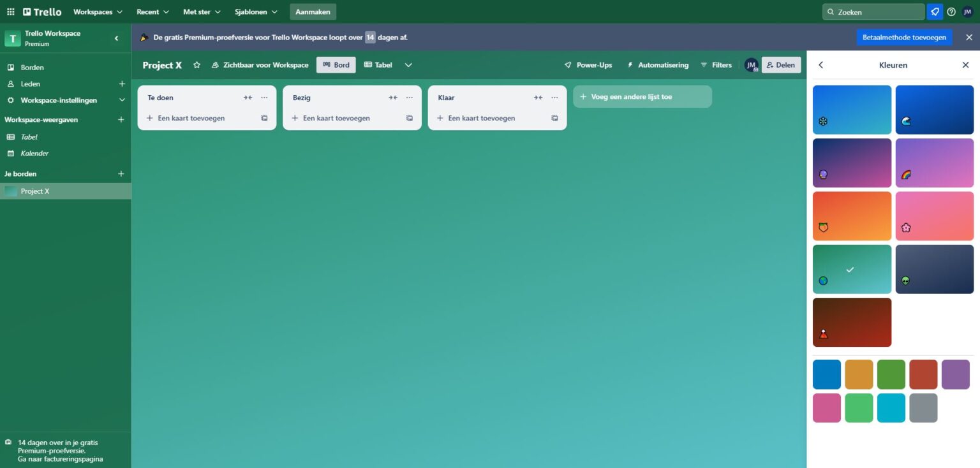Open the help question mark icon

(951, 11)
